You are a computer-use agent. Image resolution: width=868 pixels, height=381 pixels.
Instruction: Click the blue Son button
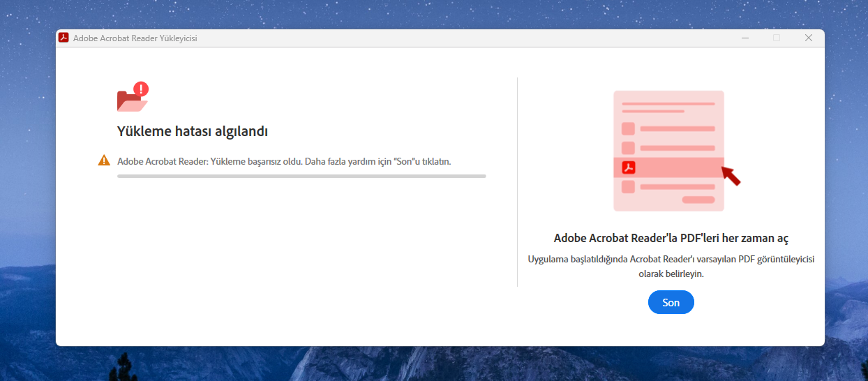(671, 302)
